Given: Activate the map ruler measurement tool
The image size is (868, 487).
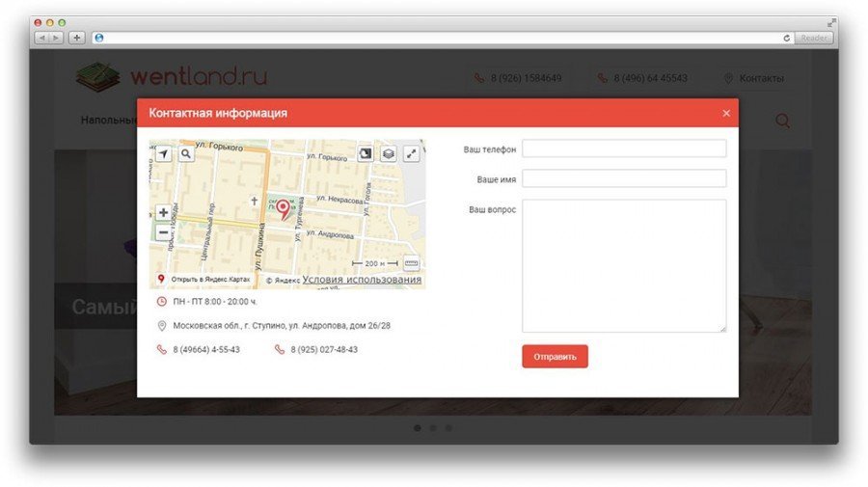Looking at the screenshot, I should point(412,262).
